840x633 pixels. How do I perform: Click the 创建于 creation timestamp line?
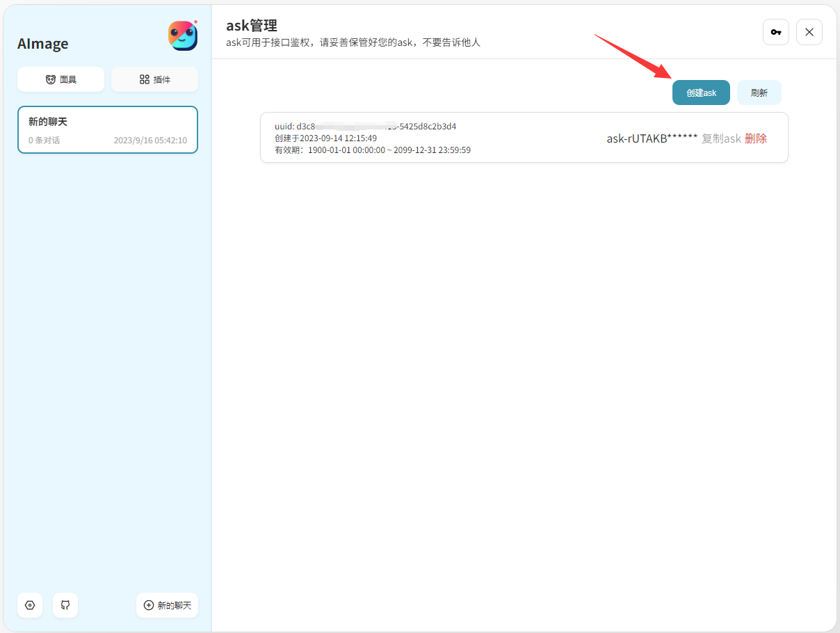click(325, 138)
